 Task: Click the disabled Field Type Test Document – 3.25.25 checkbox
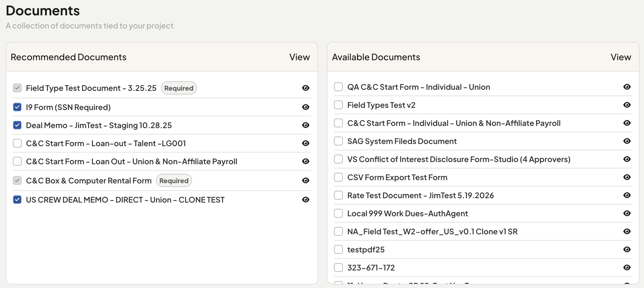pos(17,88)
